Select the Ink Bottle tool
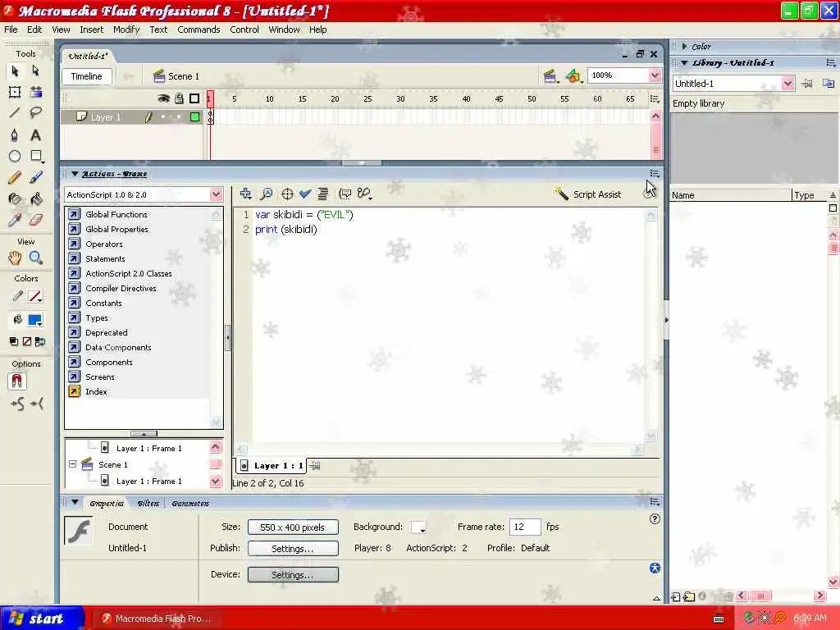This screenshot has width=840, height=630. [15, 199]
